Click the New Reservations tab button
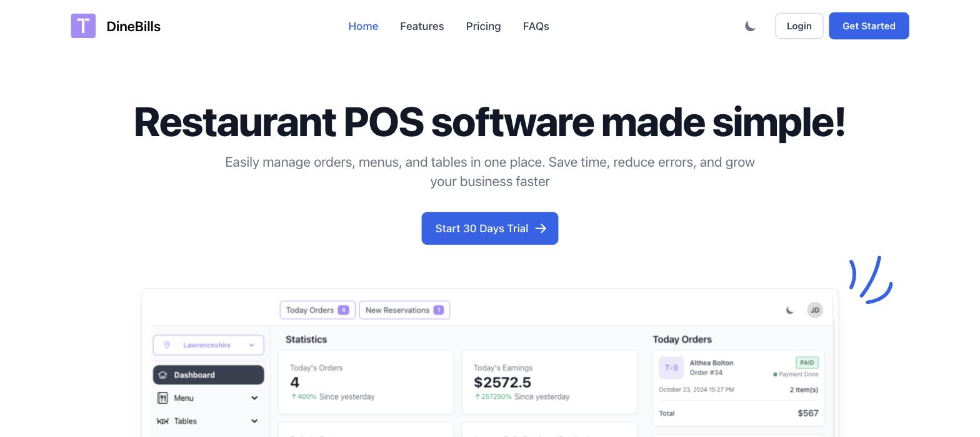This screenshot has height=437, width=980. pos(404,310)
